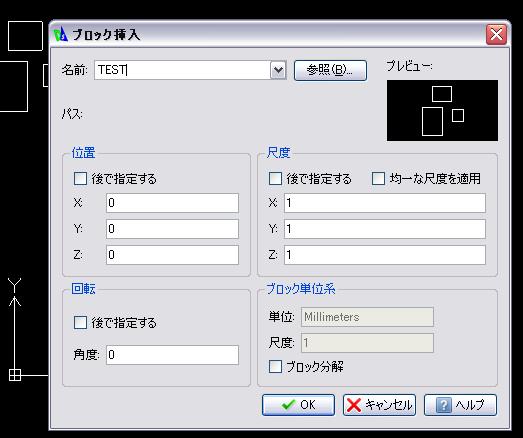Click the 位置 X input field

coord(172,202)
